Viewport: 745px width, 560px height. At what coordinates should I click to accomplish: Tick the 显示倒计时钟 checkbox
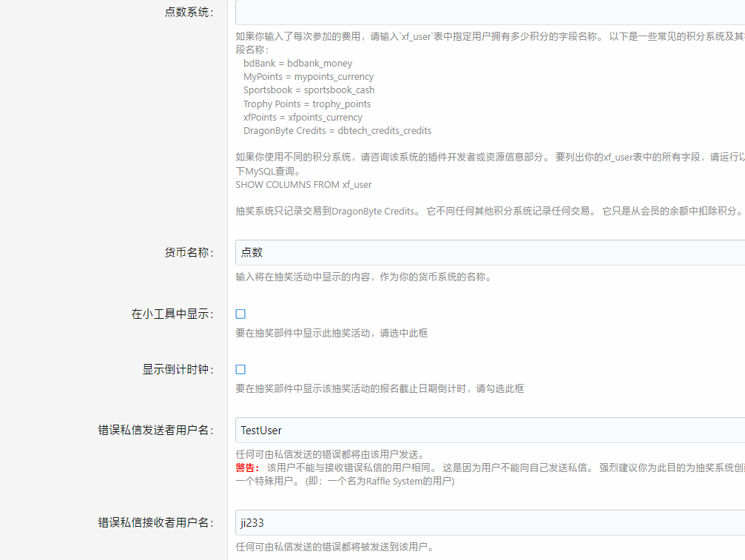[x=240, y=370]
